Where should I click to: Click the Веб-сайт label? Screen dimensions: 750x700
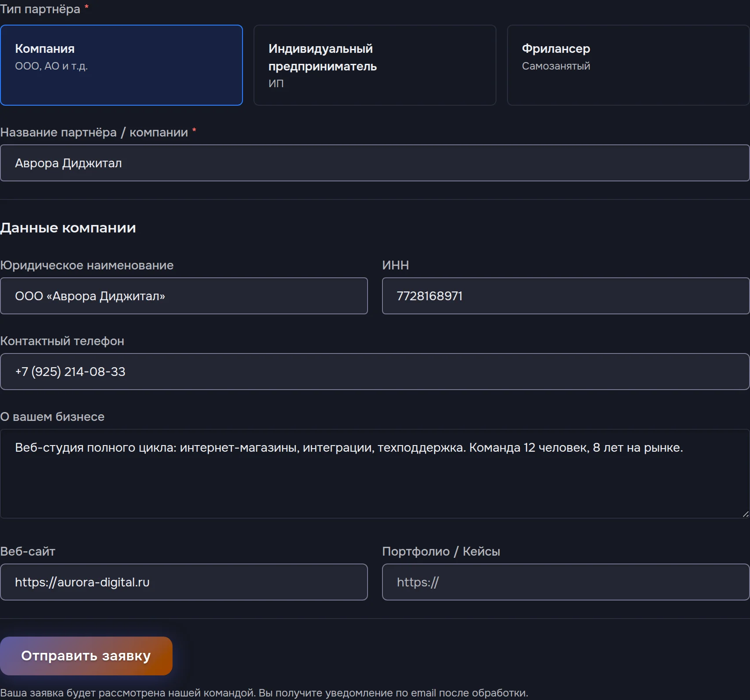28,551
